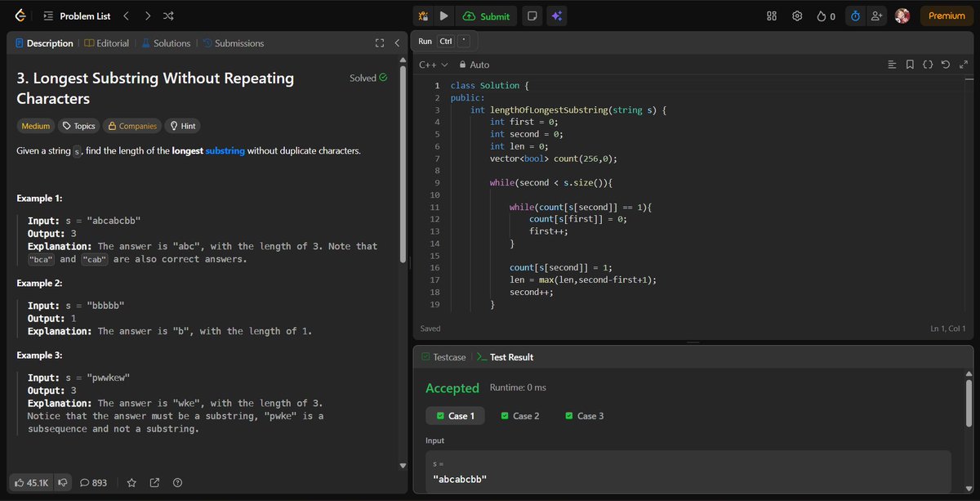The height and width of the screenshot is (501, 980).
Task: Go to next problem arrow
Action: point(147,16)
